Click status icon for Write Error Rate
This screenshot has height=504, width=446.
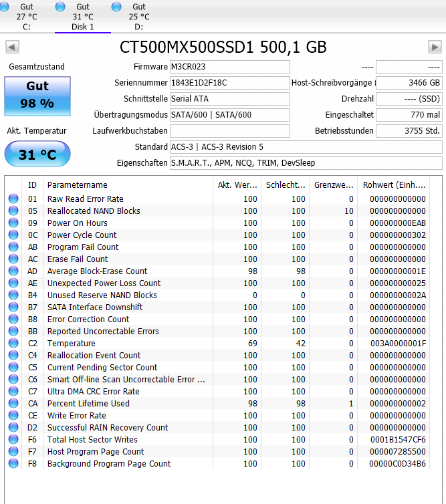(13, 415)
